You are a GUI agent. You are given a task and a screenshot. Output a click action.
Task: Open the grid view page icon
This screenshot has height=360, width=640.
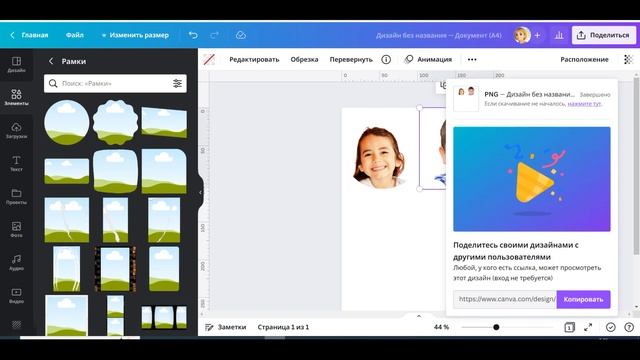[x=569, y=327]
